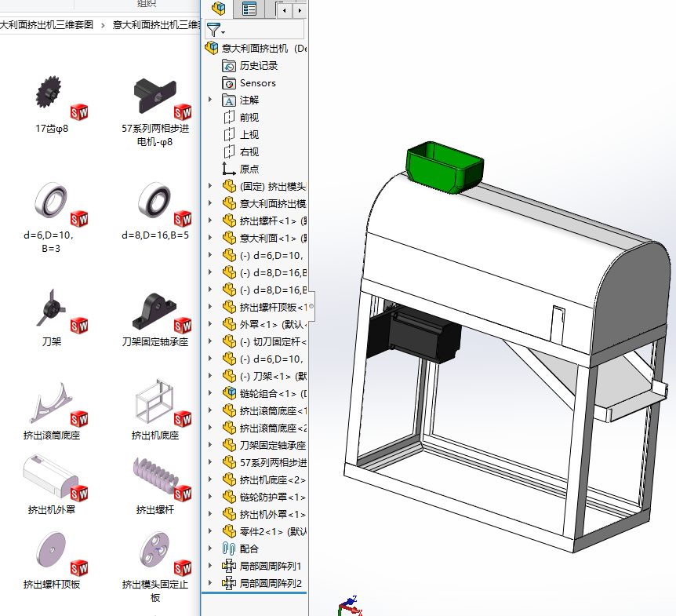
Task: Select the 原点 origin icon
Action: tap(228, 169)
